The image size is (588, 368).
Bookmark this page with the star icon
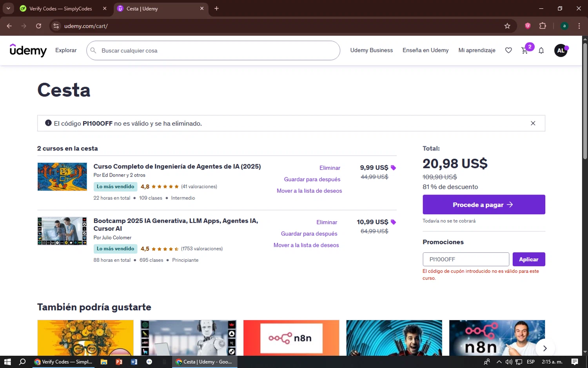(507, 26)
